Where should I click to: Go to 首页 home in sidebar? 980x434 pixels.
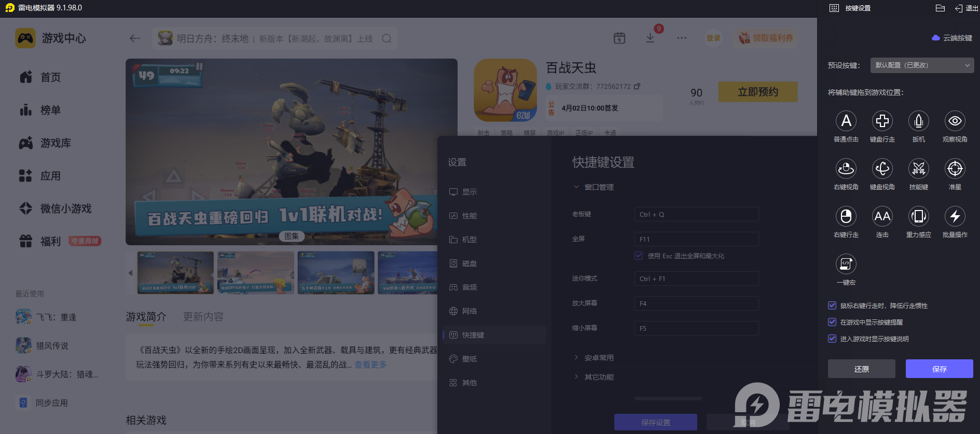[40, 77]
